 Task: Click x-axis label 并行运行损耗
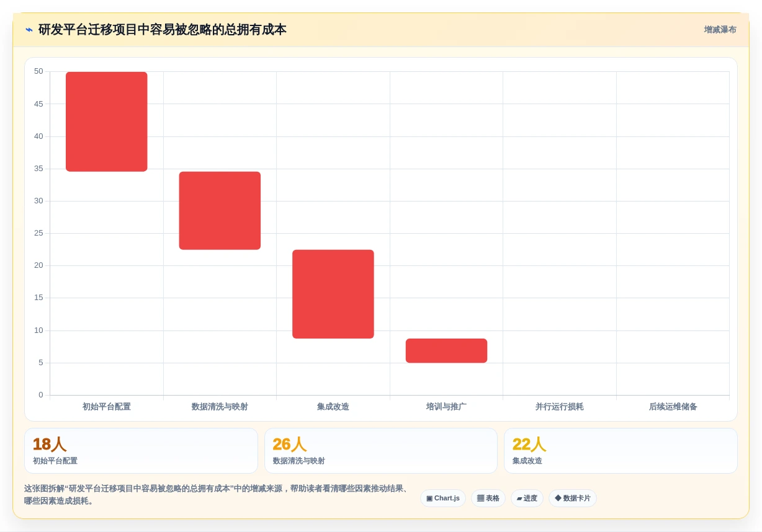[560, 407]
